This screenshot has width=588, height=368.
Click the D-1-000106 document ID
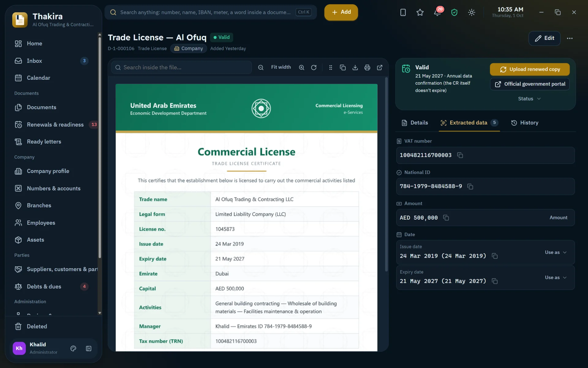coord(121,48)
